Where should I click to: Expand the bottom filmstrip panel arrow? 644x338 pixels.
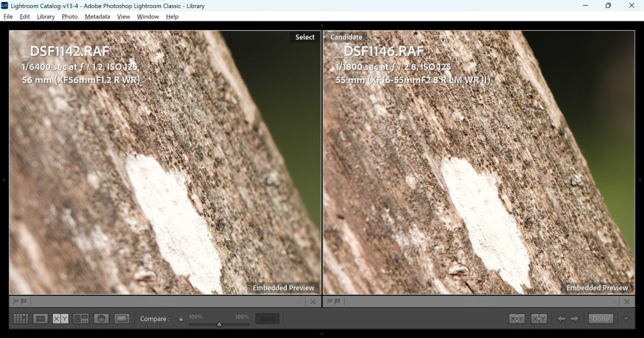coord(322,334)
